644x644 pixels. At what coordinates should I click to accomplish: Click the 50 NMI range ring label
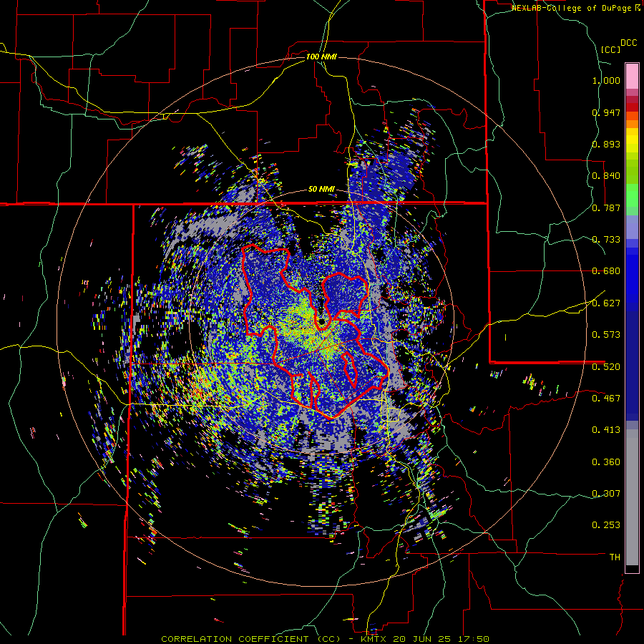point(321,189)
